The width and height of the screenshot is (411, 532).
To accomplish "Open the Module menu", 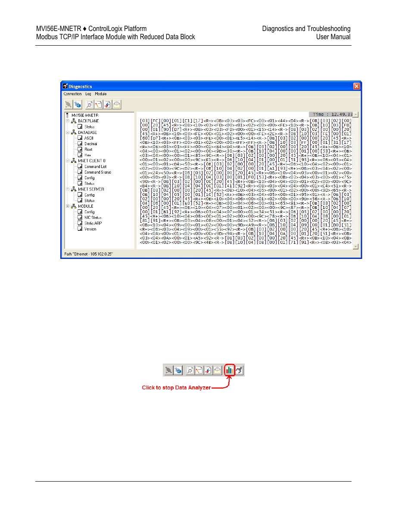I will click(x=101, y=94).
